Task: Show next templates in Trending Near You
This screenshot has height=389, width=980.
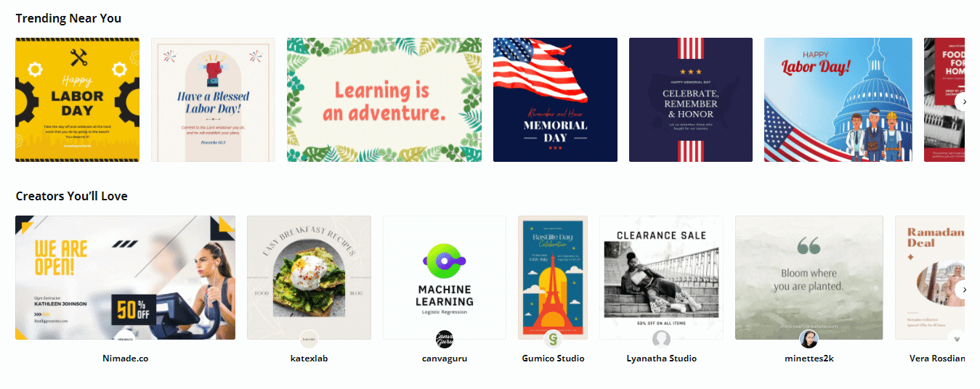Action: point(964,102)
